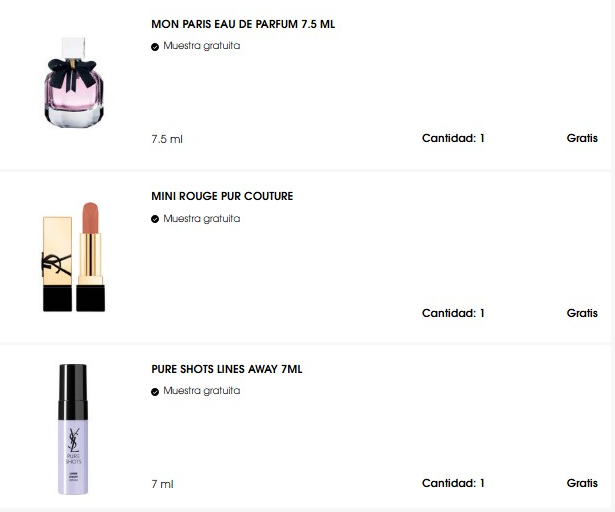Open the Mini Rouge Pur Couture title
Screen dimensions: 615x512
click(222, 196)
